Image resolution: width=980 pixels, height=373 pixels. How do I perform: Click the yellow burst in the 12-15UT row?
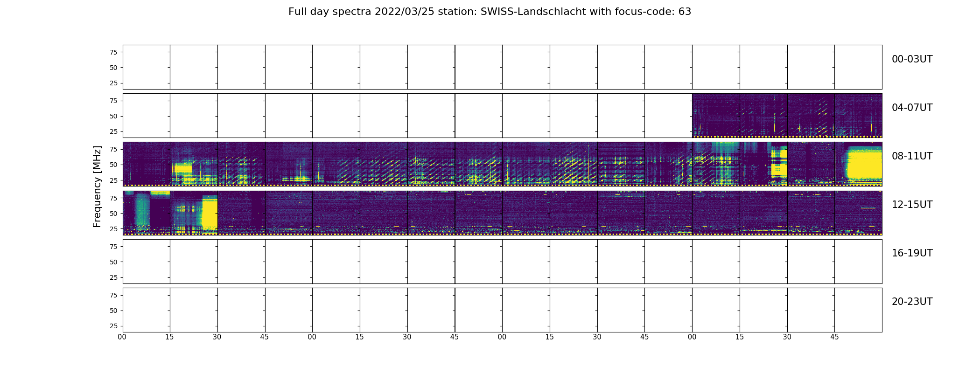pos(210,212)
